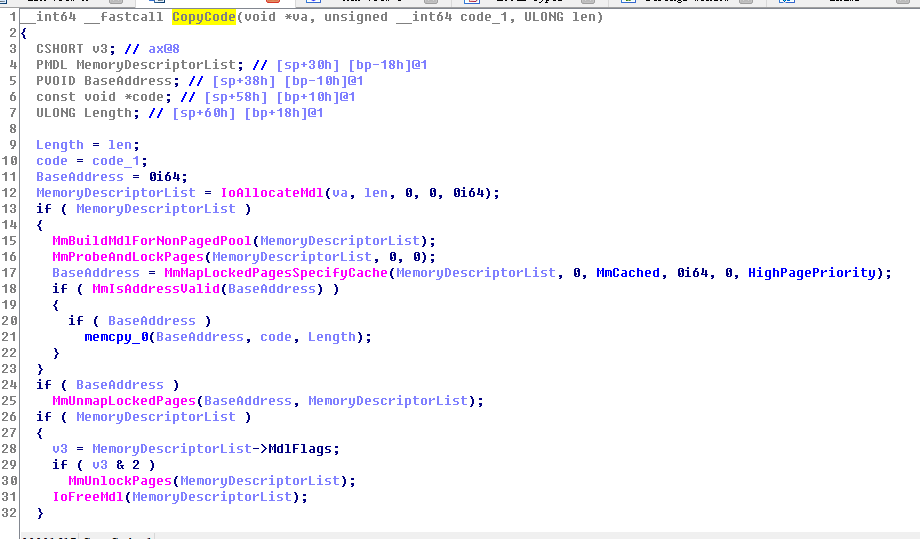920x539 pixels.
Task: Click the '// ax@8' comment
Action: click(x=152, y=49)
